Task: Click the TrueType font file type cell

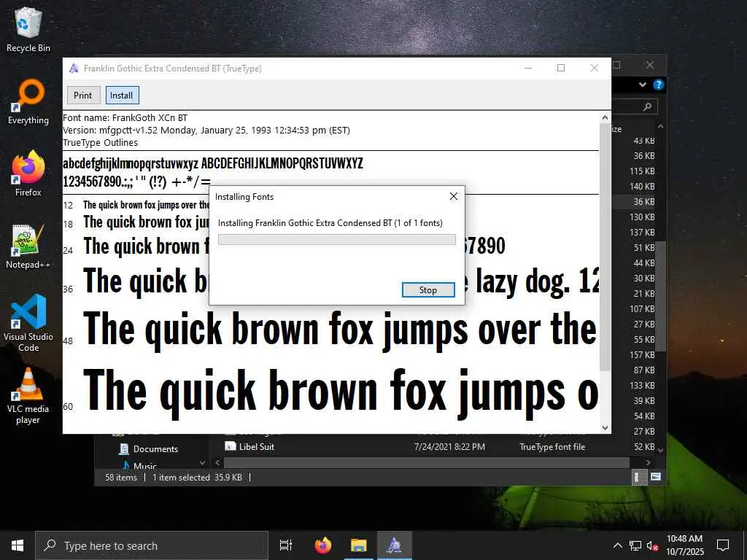Action: point(551,447)
